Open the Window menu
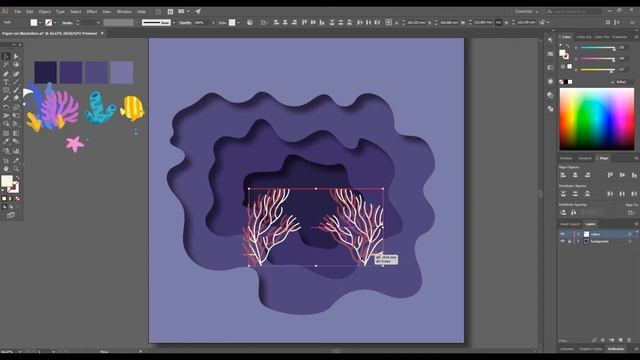Image resolution: width=640 pixels, height=360 pixels. [124, 11]
